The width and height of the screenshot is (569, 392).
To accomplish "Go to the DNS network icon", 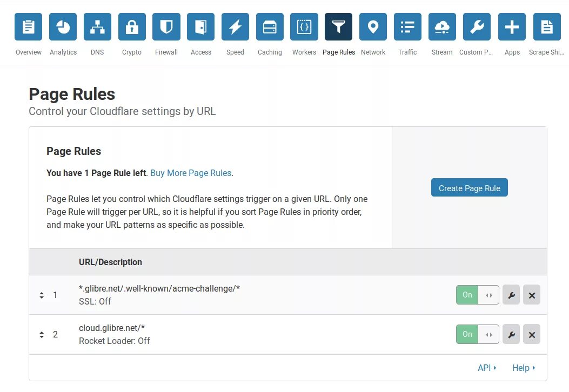I will click(x=97, y=27).
